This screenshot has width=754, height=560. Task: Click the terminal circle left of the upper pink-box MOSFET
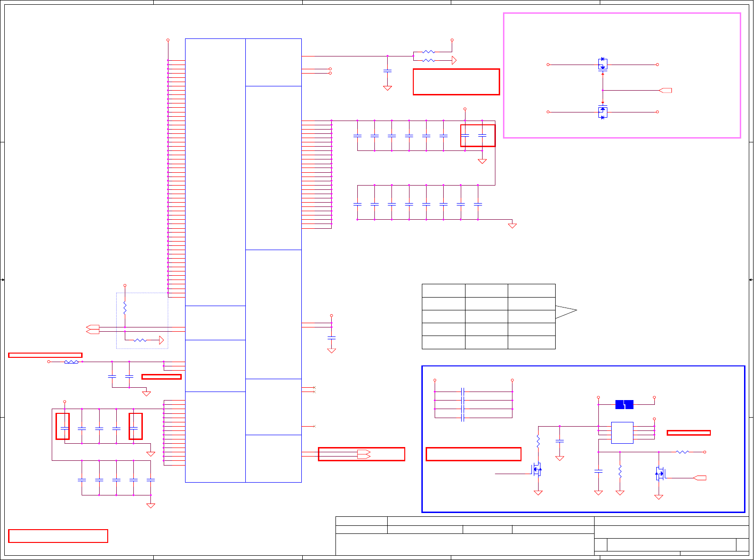tap(548, 65)
